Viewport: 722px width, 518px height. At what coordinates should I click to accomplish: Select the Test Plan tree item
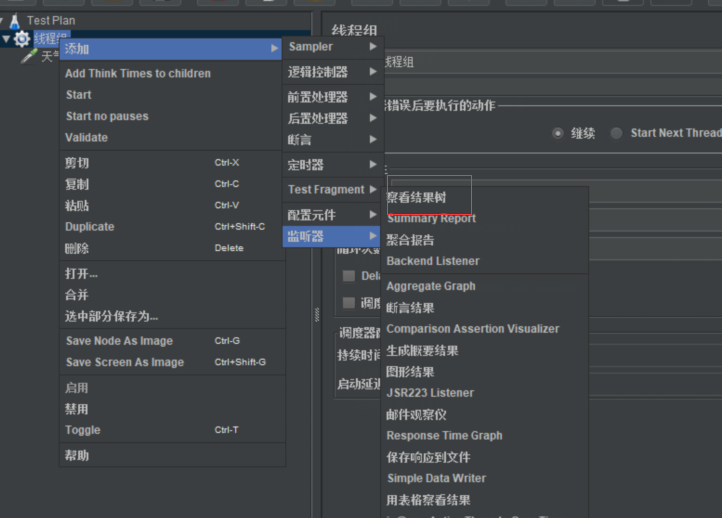point(51,21)
